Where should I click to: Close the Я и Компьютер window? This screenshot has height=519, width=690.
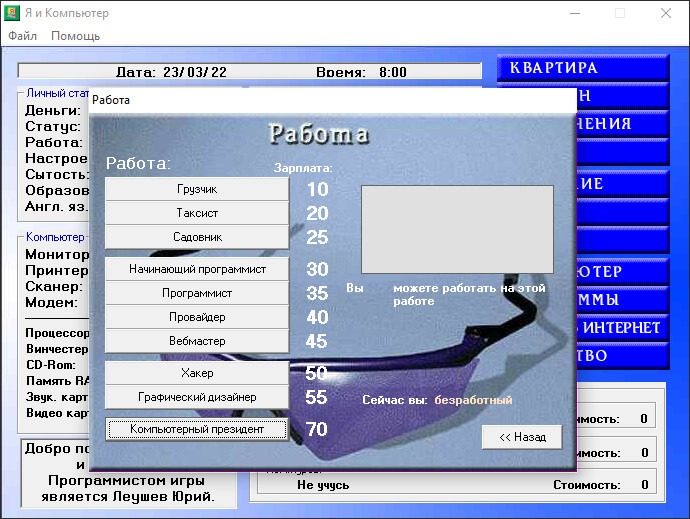click(666, 13)
